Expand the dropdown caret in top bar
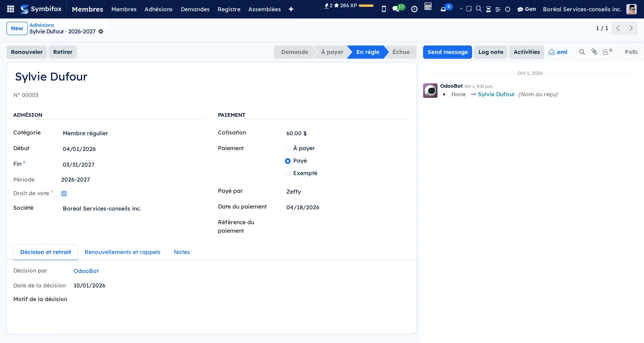The height and width of the screenshot is (343, 644). pyautogui.click(x=461, y=8)
